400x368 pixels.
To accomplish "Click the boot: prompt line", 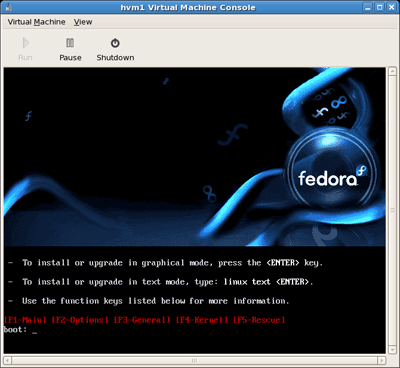I will (x=20, y=330).
